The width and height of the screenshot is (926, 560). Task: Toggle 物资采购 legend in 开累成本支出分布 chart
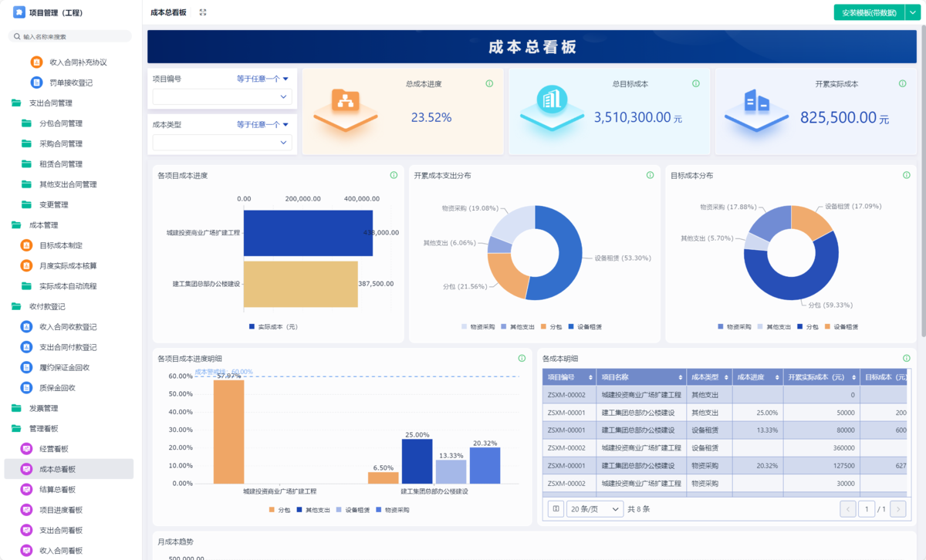(479, 327)
